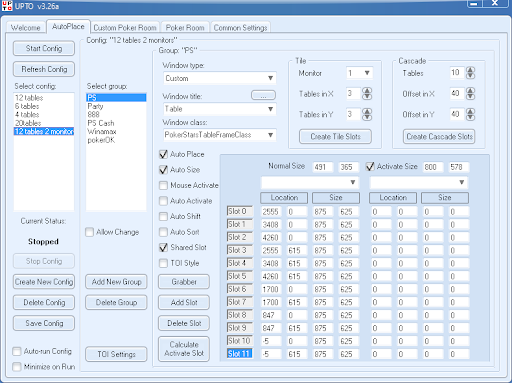This screenshot has height=383, width=512.
Task: Toggle the Shared Slot checkbox
Action: coord(163,247)
